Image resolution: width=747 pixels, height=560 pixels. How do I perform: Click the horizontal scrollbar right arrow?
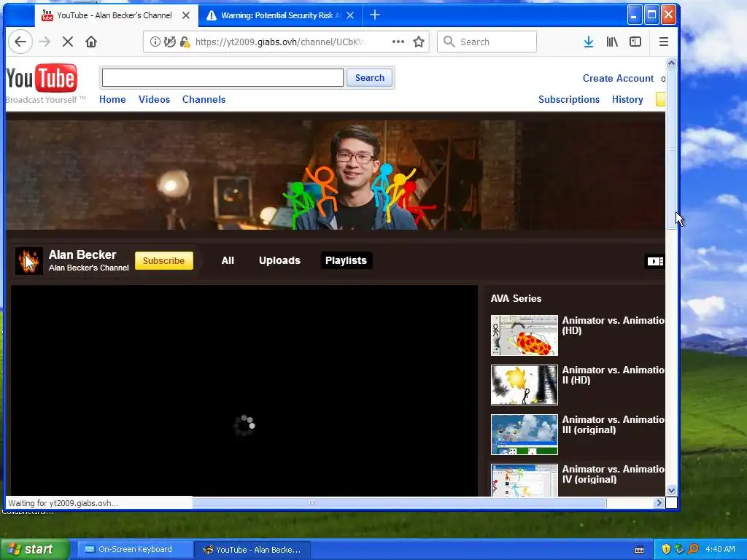point(659,502)
